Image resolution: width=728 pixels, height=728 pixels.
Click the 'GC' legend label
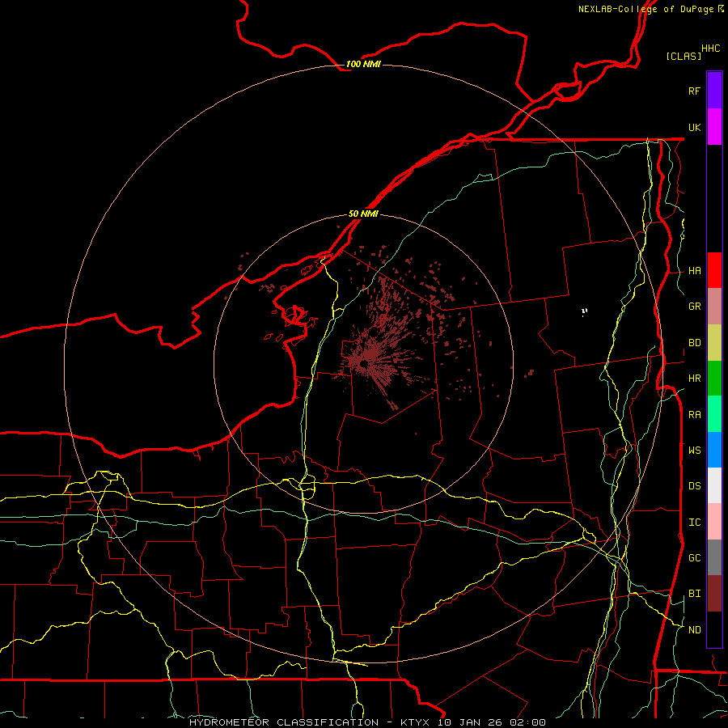pyautogui.click(x=694, y=557)
